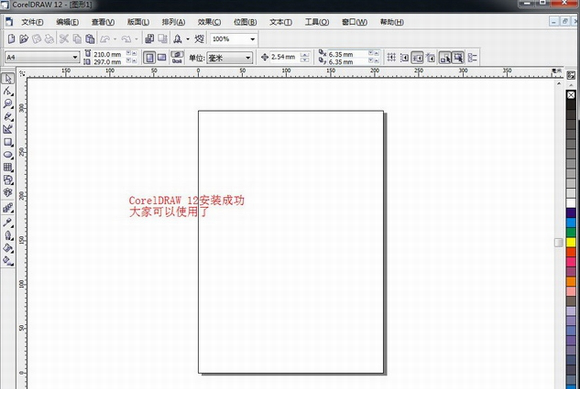This screenshot has height=404, width=580.
Task: Open the 效果(C) menu
Action: click(x=209, y=22)
